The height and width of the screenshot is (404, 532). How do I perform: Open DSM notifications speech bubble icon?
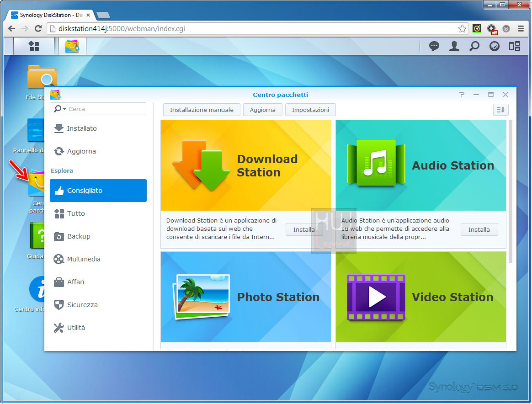[x=434, y=46]
